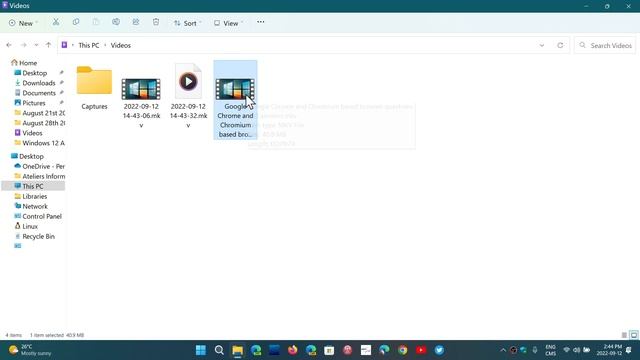Go back with the Back arrow
This screenshot has width=640, height=360.
click(x=9, y=45)
